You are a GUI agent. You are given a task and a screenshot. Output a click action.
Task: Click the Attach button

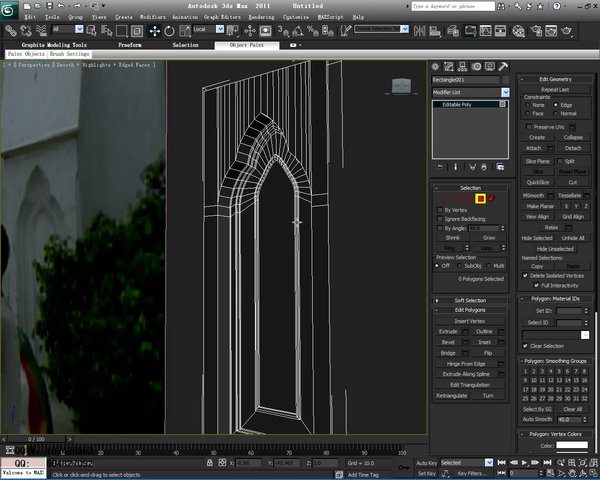tap(533, 148)
